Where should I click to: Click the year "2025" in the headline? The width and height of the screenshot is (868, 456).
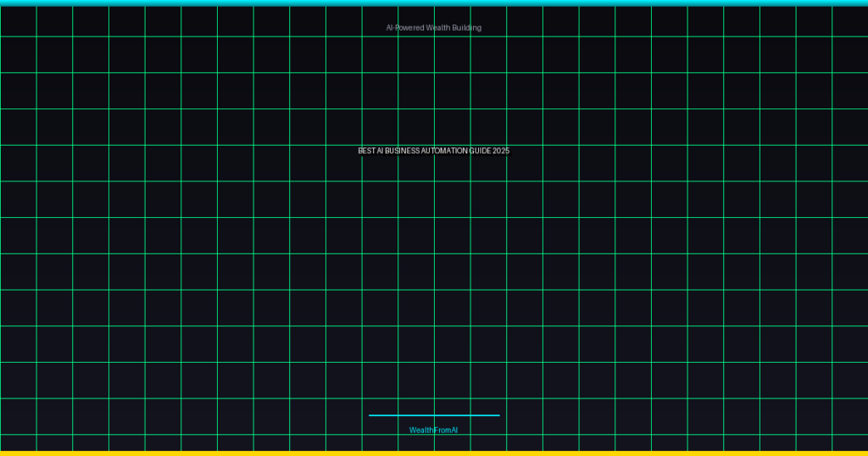501,151
